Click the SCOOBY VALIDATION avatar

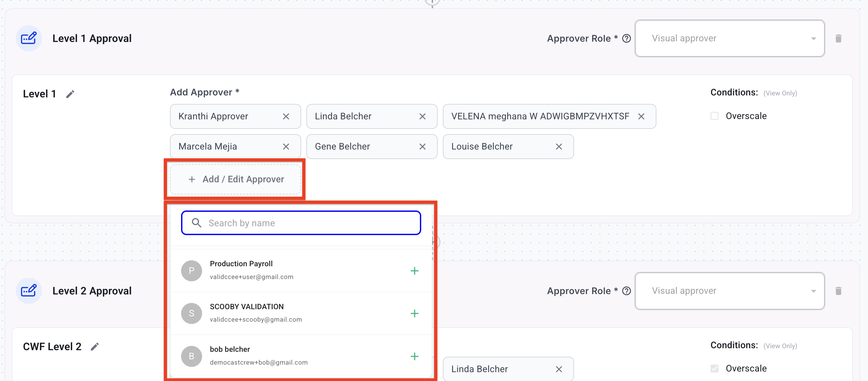tap(191, 313)
